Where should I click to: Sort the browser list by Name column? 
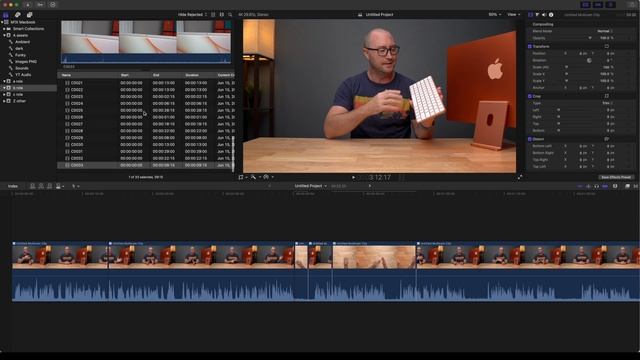click(66, 75)
